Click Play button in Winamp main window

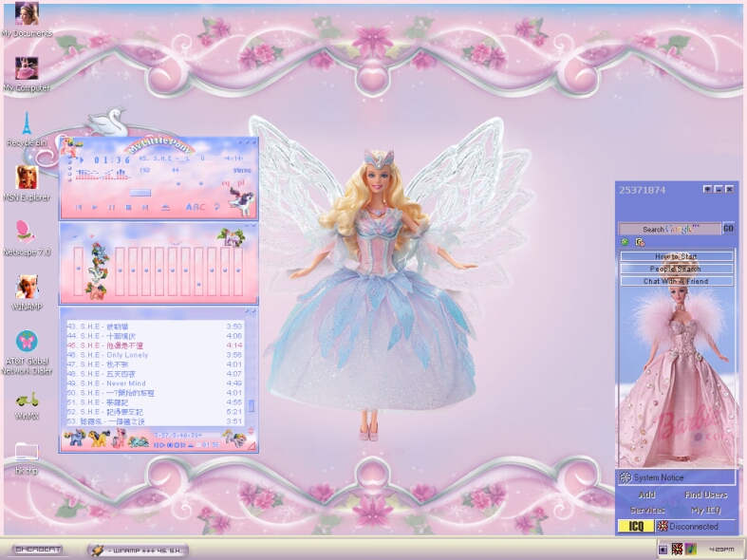pyautogui.click(x=95, y=207)
